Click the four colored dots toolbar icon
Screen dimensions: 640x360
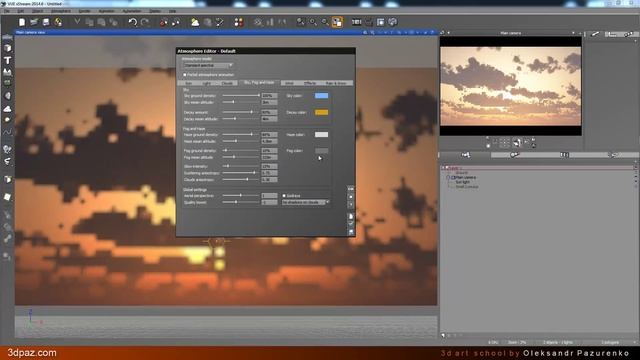coord(239,22)
